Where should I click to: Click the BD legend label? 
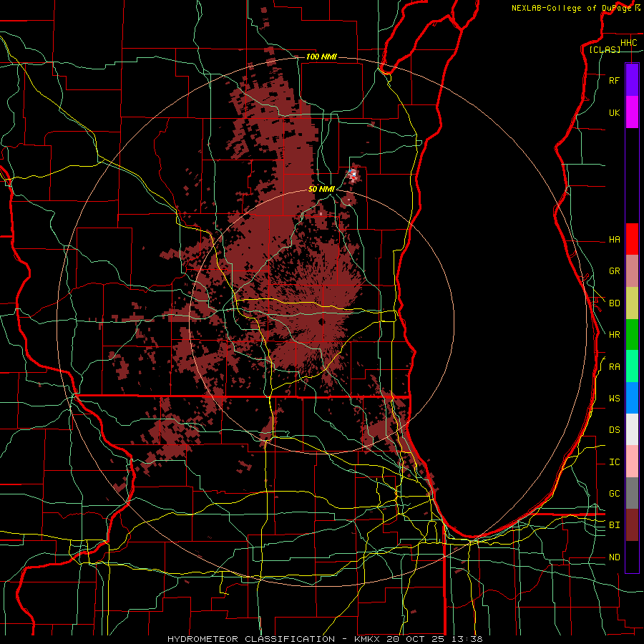coord(615,303)
